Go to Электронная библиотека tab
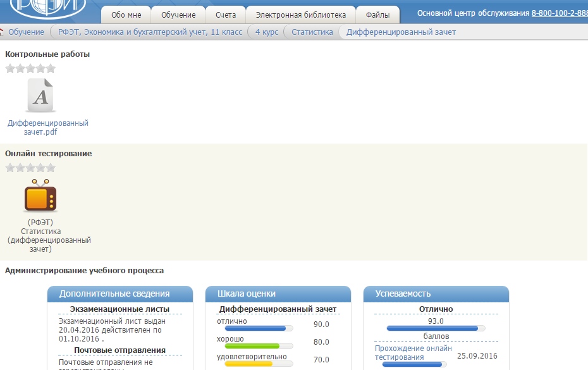The height and width of the screenshot is (370, 588). click(x=300, y=15)
